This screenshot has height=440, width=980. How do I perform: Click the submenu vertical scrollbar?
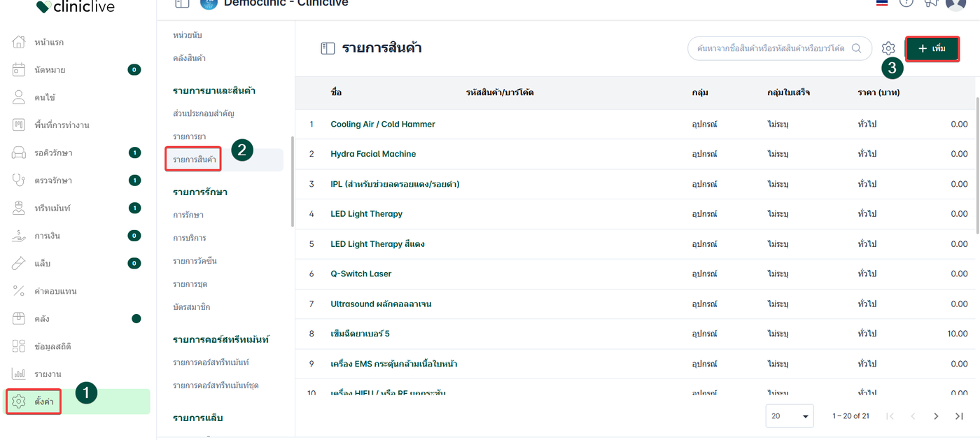pyautogui.click(x=292, y=182)
